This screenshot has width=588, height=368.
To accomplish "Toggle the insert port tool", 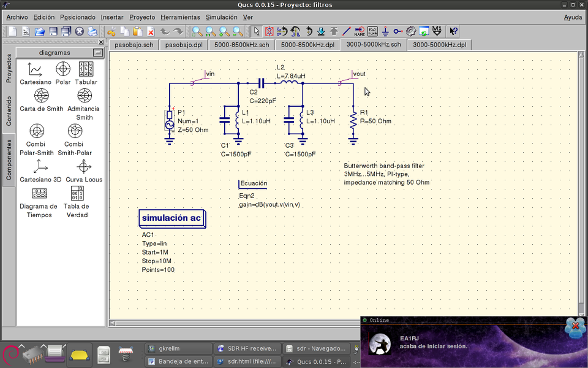I will [398, 31].
